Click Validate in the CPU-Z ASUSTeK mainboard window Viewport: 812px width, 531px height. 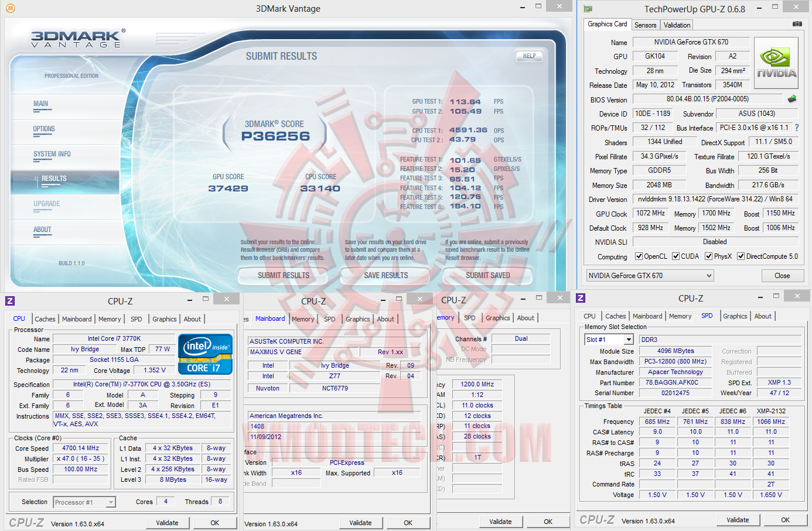tap(360, 523)
